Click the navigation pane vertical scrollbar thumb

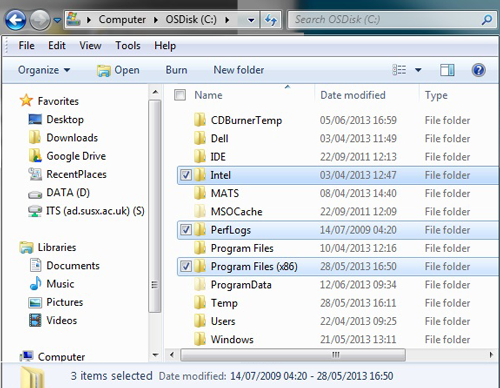155,206
